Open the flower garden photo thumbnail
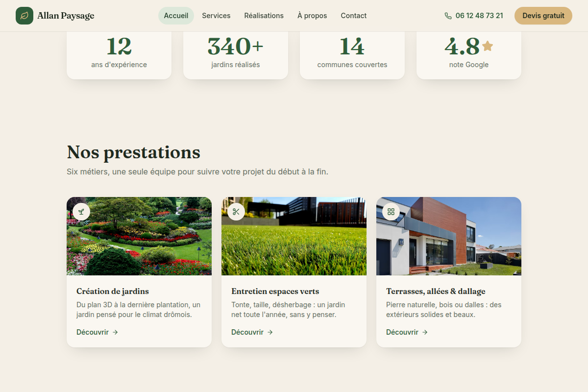Screen dimensions: 588x392 (139, 236)
